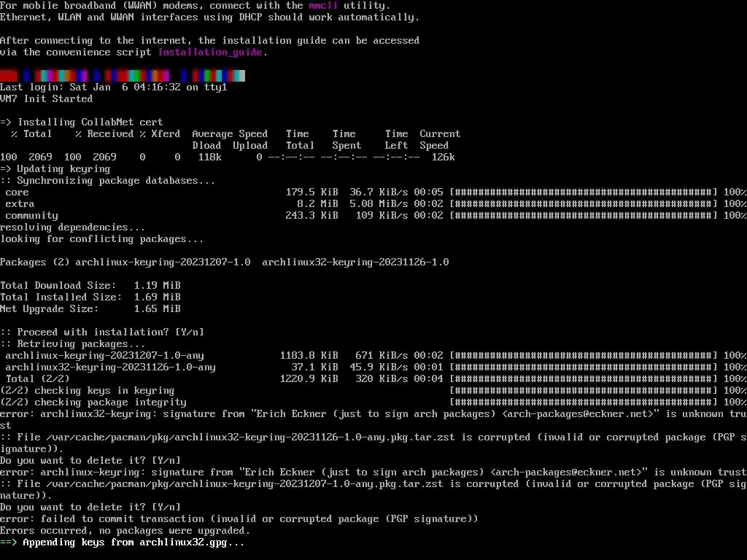This screenshot has height=560, width=747.
Task: Click 'archlinux32-keyring-20231126-1.0' in the Packages line
Action: tap(355, 262)
